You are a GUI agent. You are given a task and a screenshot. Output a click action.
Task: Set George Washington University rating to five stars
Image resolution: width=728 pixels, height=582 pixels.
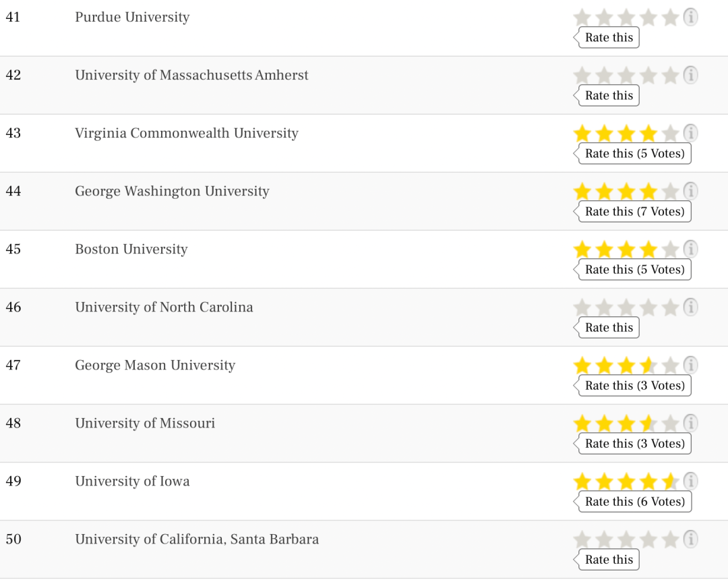[x=669, y=192]
